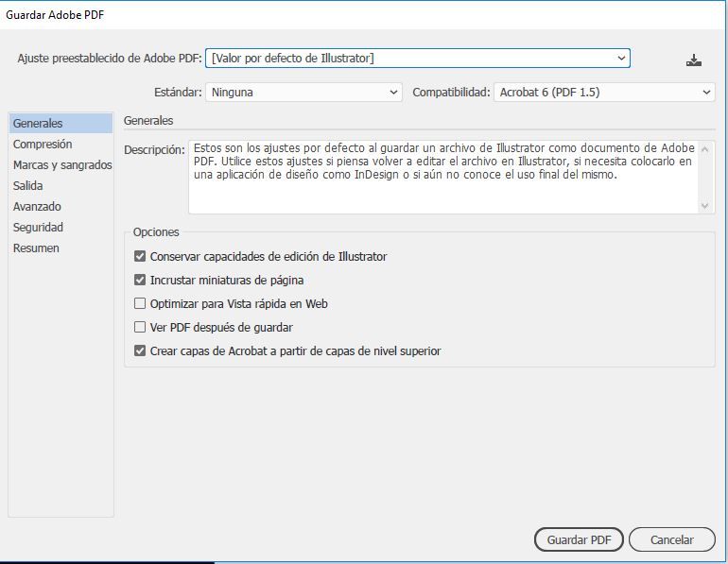Click the description scrollbar up arrow

point(704,149)
